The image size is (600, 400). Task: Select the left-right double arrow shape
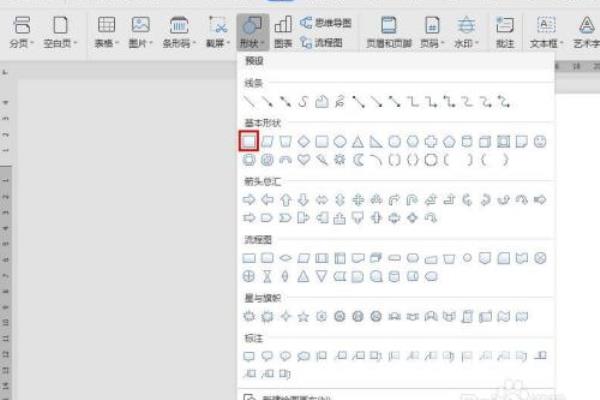[x=322, y=199]
